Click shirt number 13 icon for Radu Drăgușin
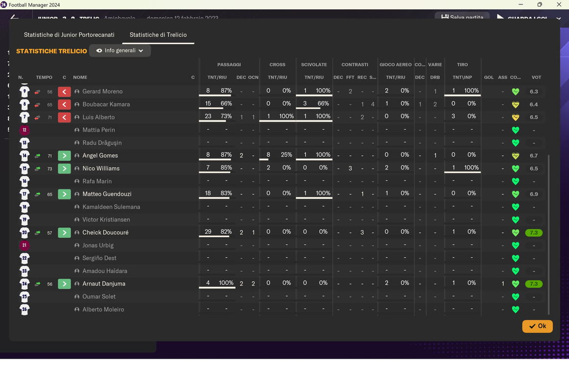This screenshot has width=569, height=392. (25, 143)
